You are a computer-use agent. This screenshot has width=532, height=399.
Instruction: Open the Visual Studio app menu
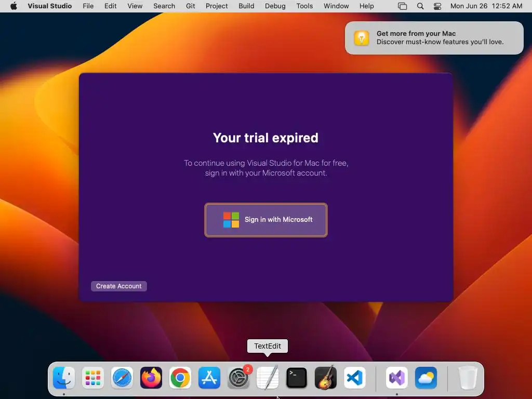click(x=50, y=6)
